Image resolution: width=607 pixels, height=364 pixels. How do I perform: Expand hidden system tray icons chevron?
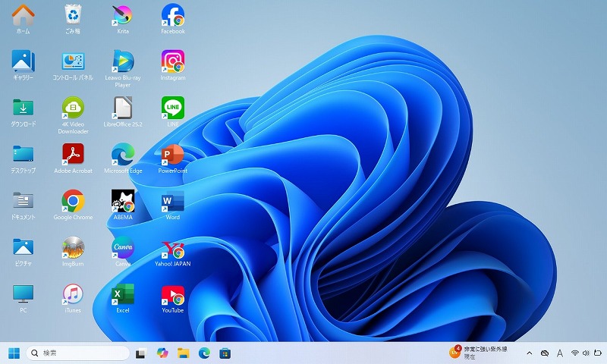click(x=529, y=353)
